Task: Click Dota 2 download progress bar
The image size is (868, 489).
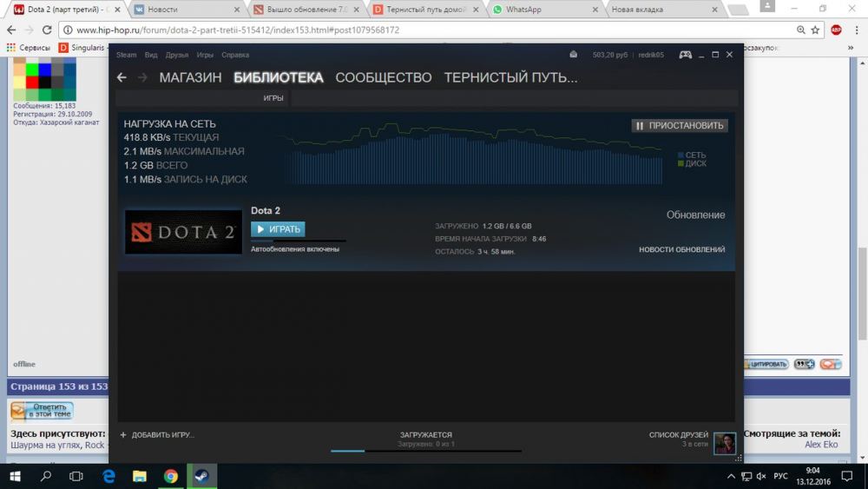Action: point(299,241)
